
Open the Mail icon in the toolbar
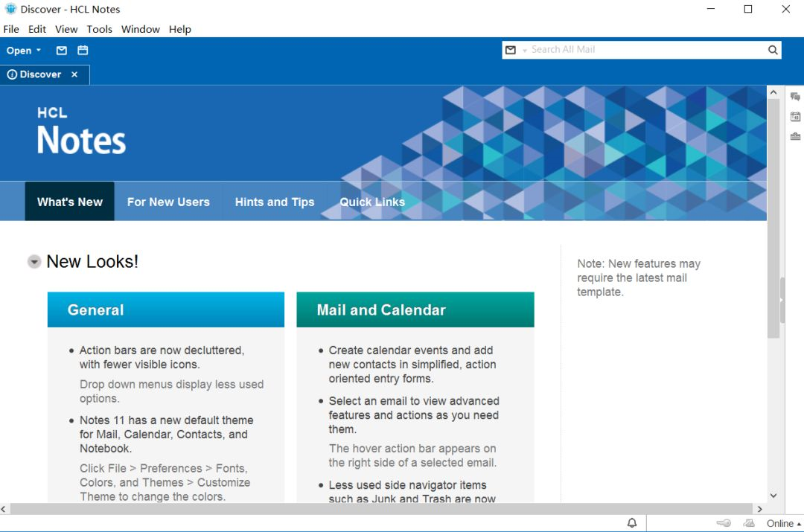pyautogui.click(x=62, y=51)
